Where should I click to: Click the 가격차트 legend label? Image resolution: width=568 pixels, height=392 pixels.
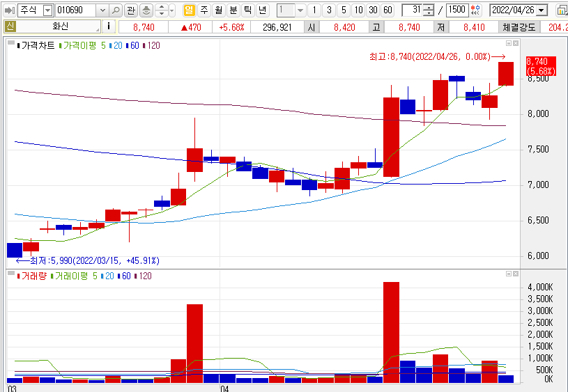click(x=38, y=46)
